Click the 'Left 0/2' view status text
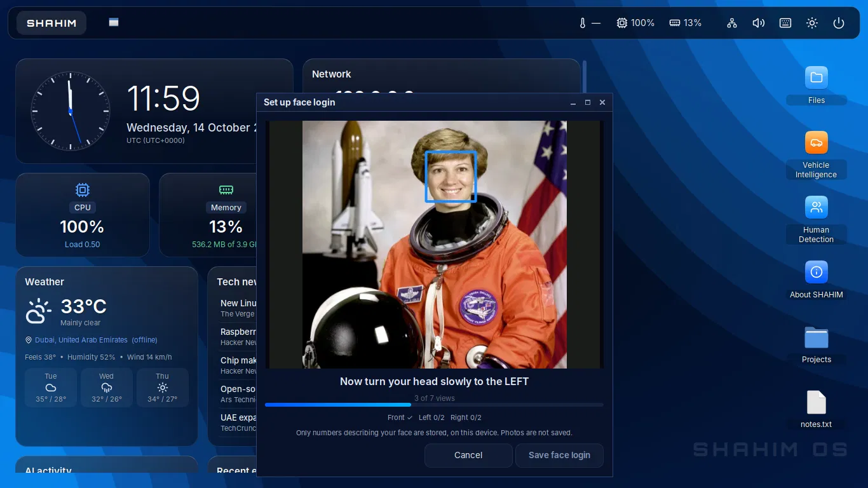The image size is (868, 488). pos(431,417)
